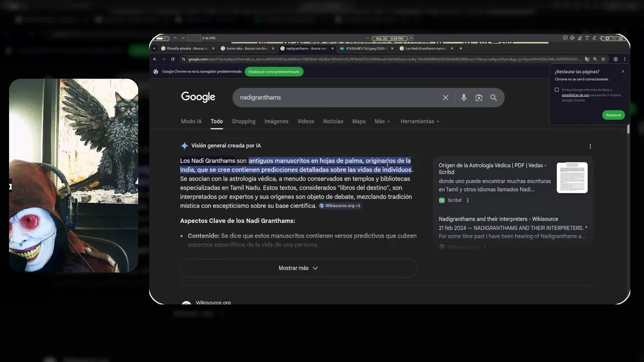Open Nadigranthams and their Interpreters Wikisource link
Image resolution: width=644 pixels, height=362 pixels.
498,219
